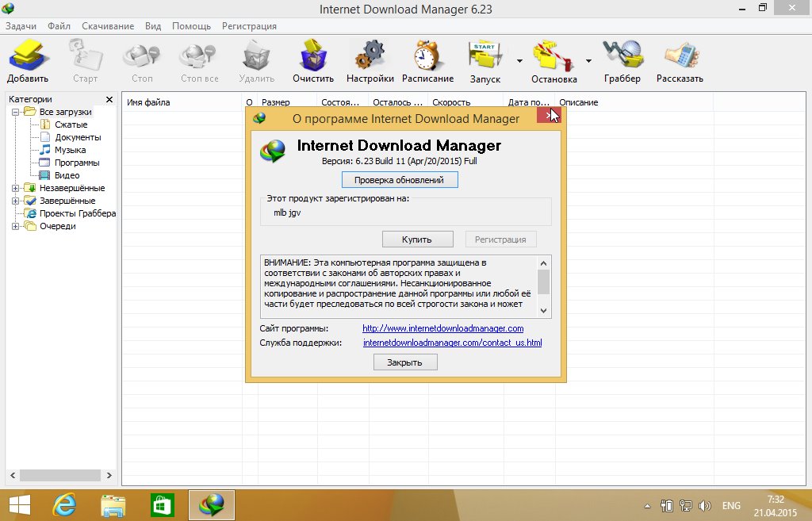Open the Файл menu
The height and width of the screenshot is (521, 812).
[59, 26]
